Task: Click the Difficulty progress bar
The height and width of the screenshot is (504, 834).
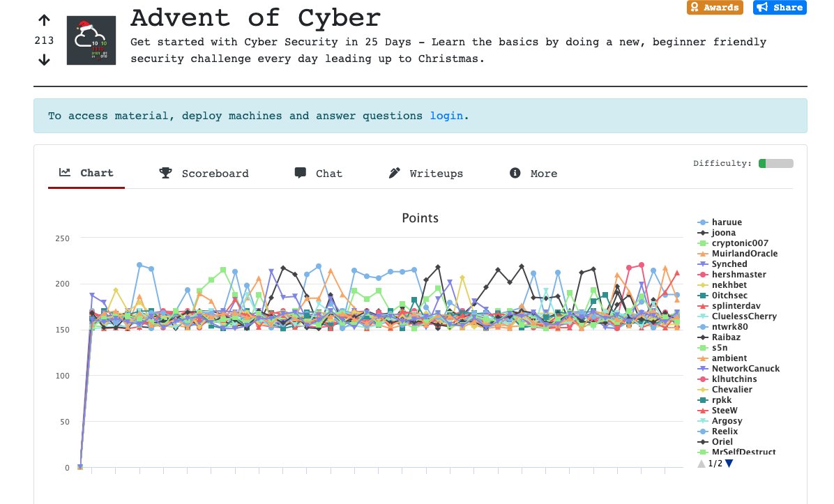Action: 776,163
